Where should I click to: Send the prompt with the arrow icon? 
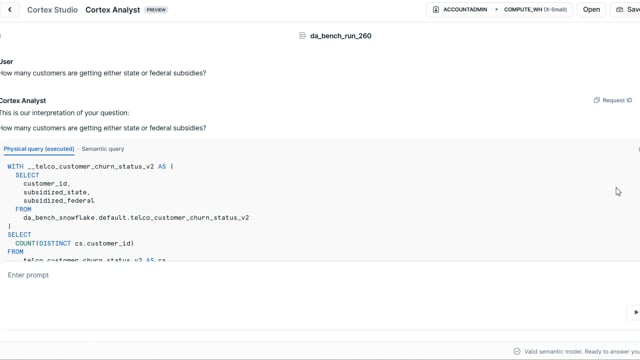point(636,312)
